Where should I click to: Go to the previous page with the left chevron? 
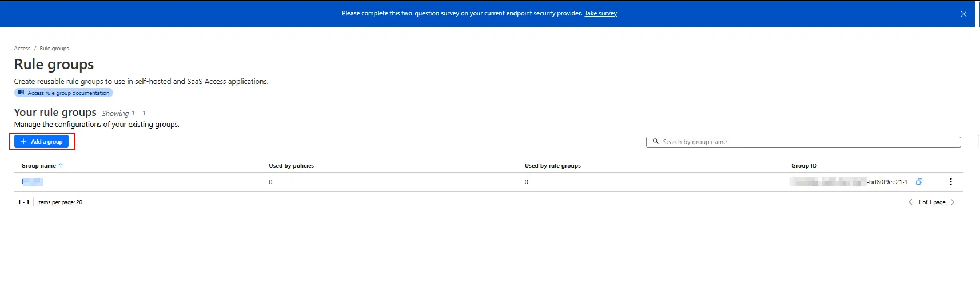point(910,202)
